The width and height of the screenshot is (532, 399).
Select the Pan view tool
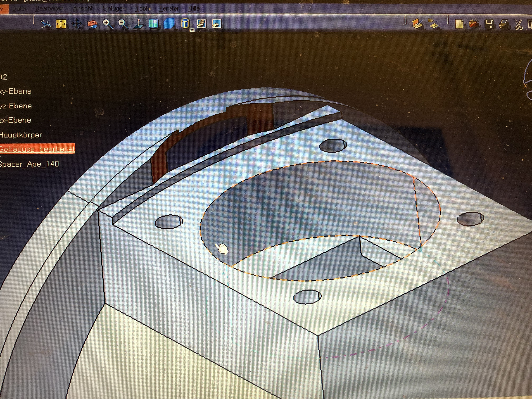[x=77, y=24]
